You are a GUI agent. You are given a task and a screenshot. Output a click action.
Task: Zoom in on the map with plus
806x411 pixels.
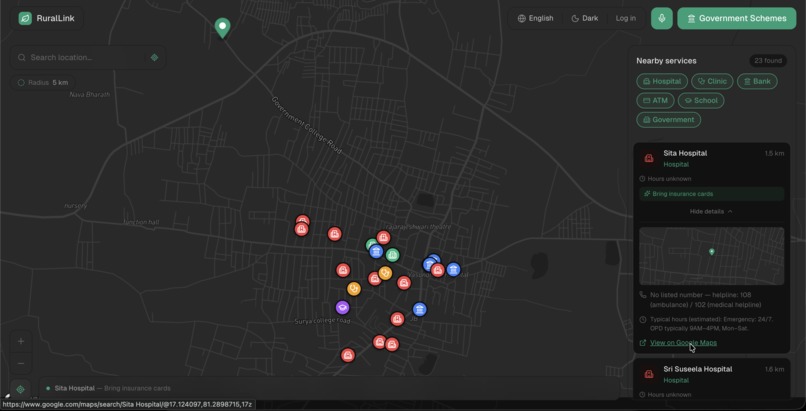[x=21, y=342]
